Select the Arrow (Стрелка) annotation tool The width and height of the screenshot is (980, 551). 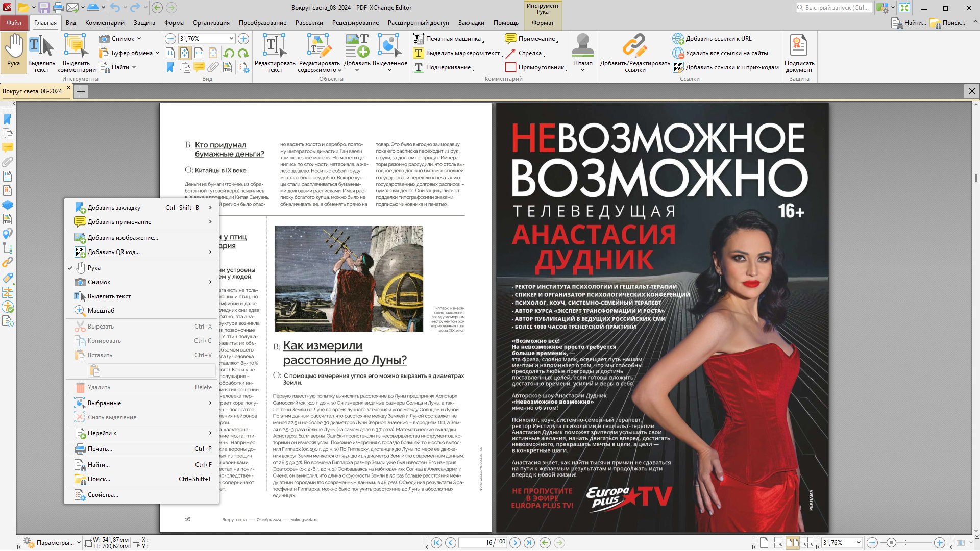[x=524, y=53]
